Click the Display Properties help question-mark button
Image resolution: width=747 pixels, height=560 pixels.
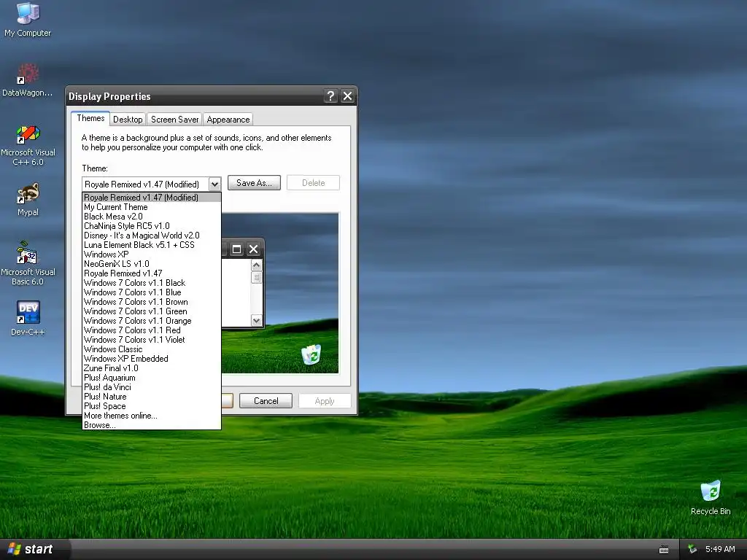(x=330, y=96)
